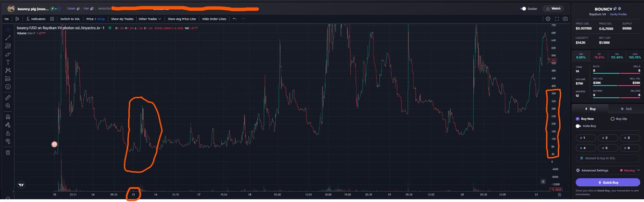Select the Buy Dip radio option
Screen dimensions: 644x202
[x=618, y=119]
